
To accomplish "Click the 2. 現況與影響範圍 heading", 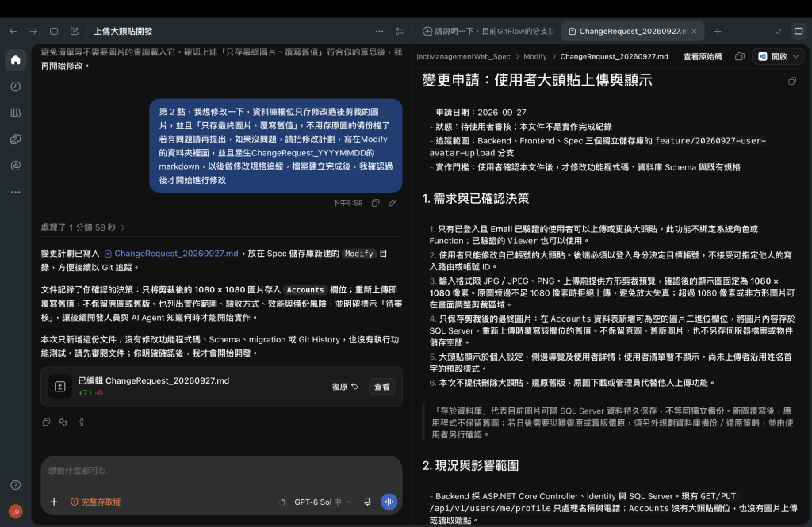I will [470, 465].
